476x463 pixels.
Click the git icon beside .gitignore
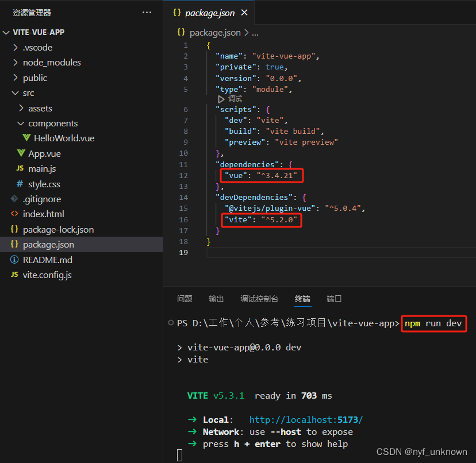pos(14,199)
